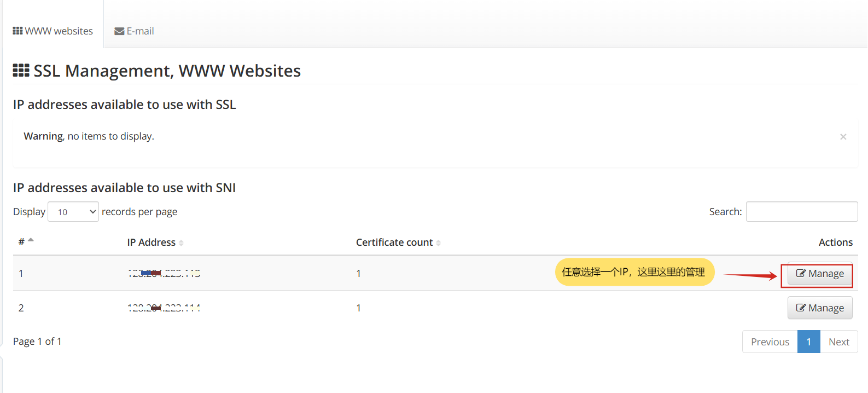Image resolution: width=868 pixels, height=393 pixels.
Task: Click the yellow annotation bubble
Action: (x=634, y=272)
